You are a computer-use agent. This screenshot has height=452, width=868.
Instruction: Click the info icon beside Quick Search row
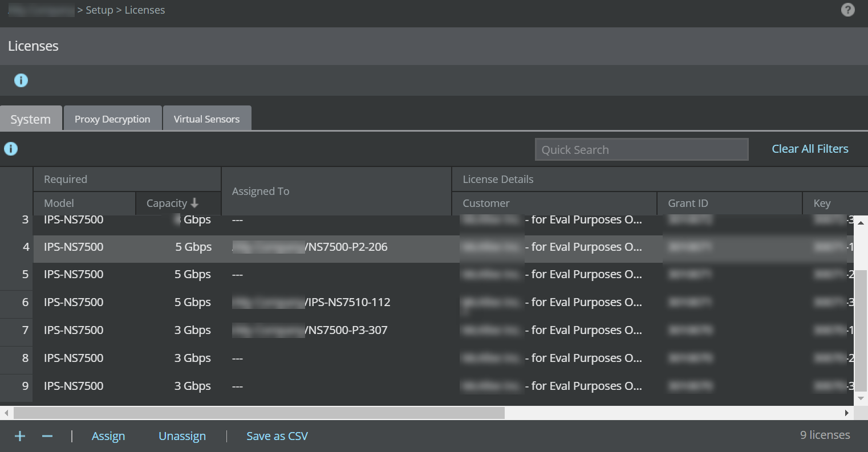[11, 149]
